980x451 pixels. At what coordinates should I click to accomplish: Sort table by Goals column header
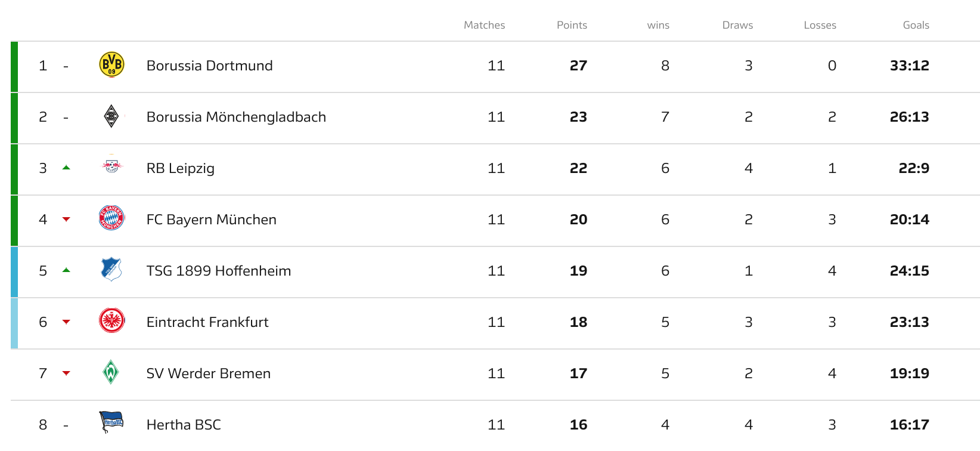click(916, 25)
